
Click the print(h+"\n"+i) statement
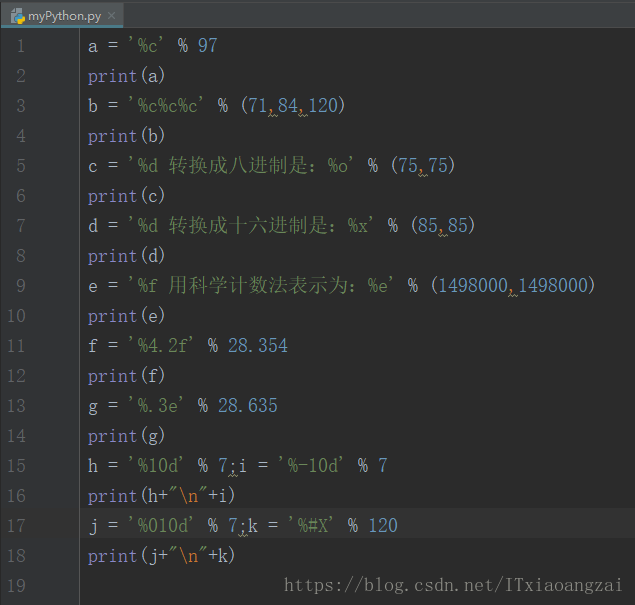161,495
